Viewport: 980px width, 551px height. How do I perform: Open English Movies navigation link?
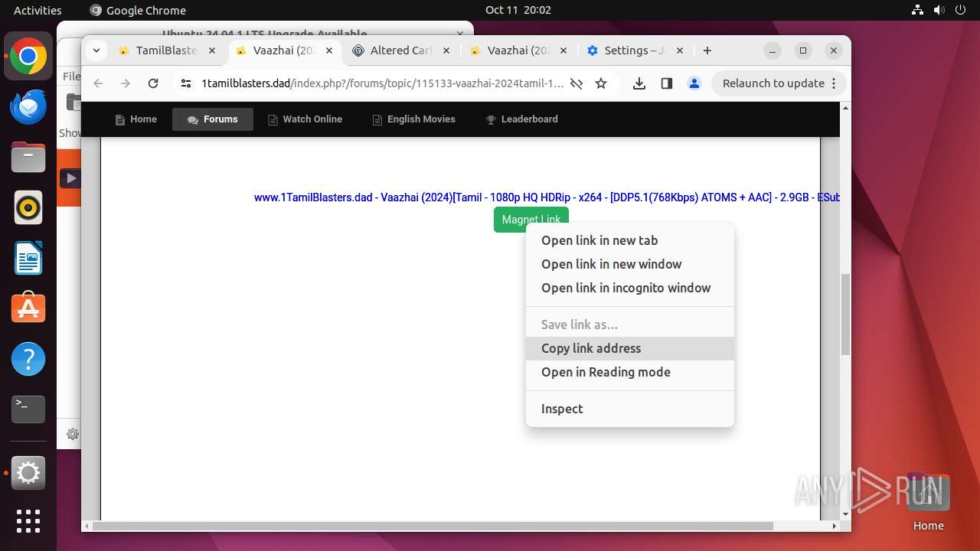(413, 119)
